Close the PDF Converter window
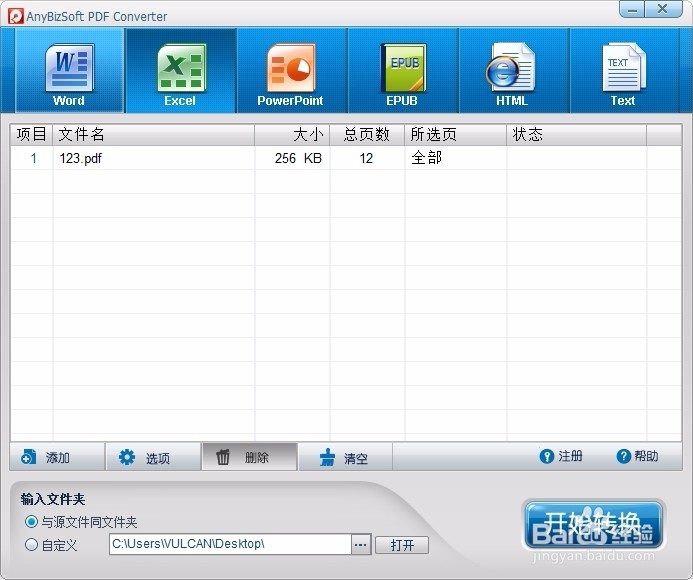This screenshot has height=580, width=693. click(663, 9)
